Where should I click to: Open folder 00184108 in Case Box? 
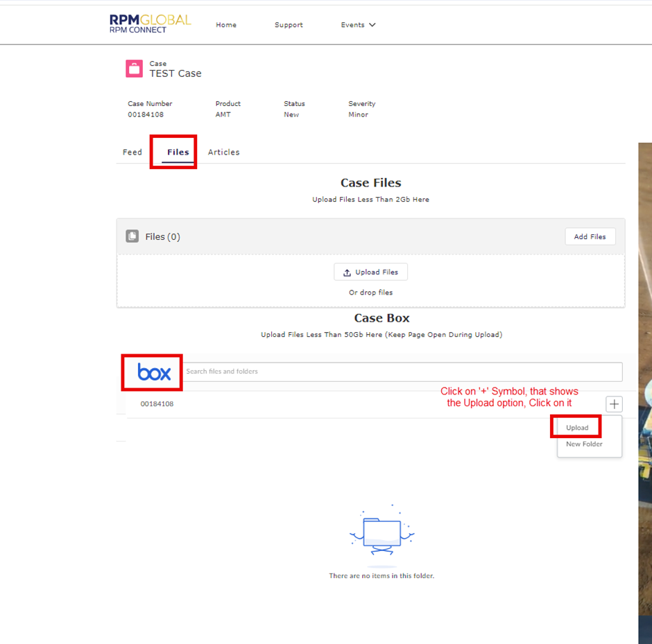pos(157,403)
